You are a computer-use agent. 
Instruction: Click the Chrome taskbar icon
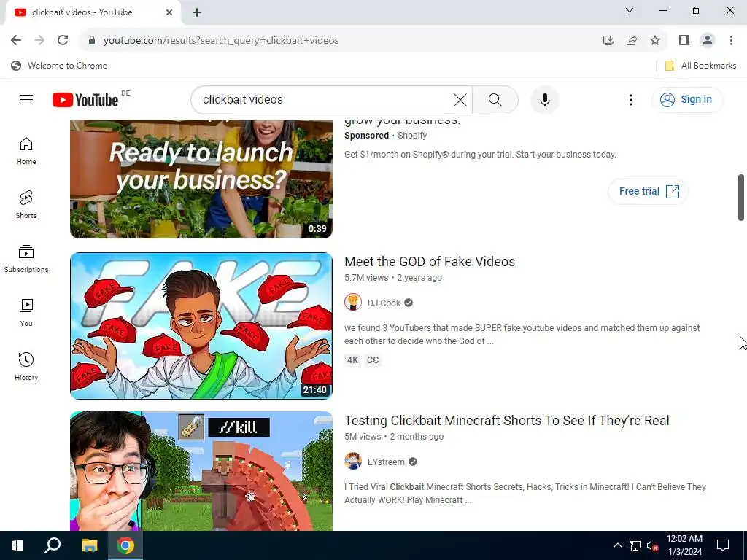(x=125, y=545)
